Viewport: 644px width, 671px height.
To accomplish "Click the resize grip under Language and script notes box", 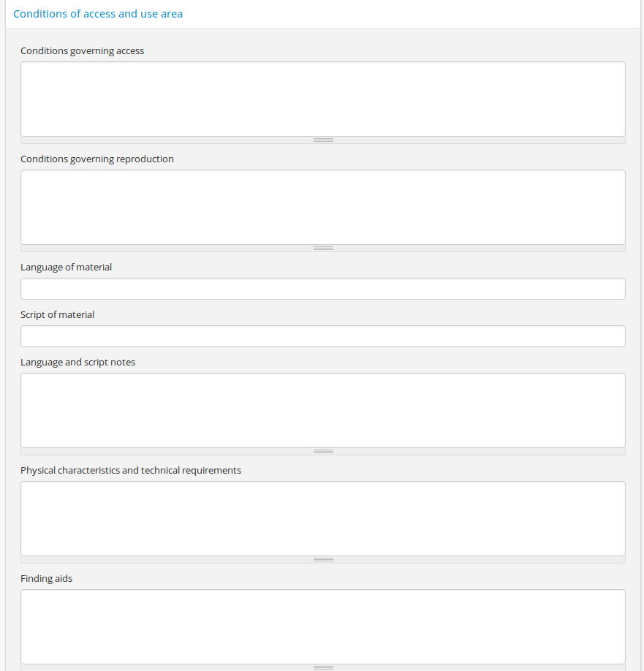I will [x=322, y=451].
